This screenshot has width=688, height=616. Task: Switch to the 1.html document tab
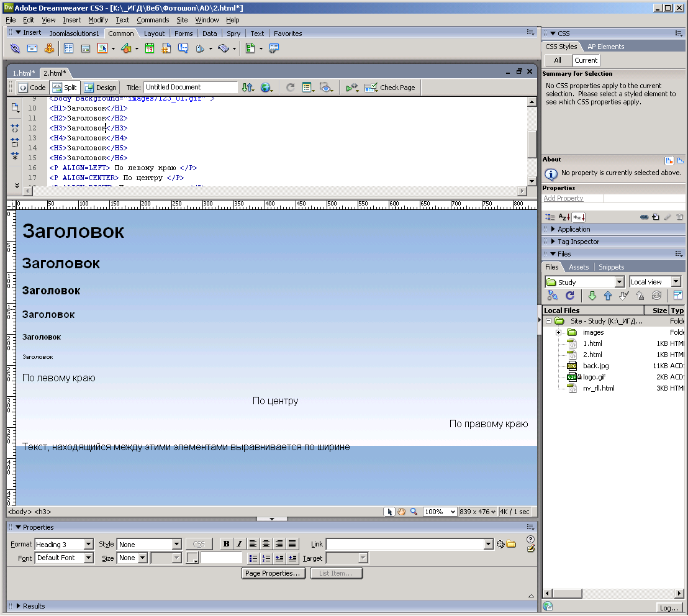point(24,73)
